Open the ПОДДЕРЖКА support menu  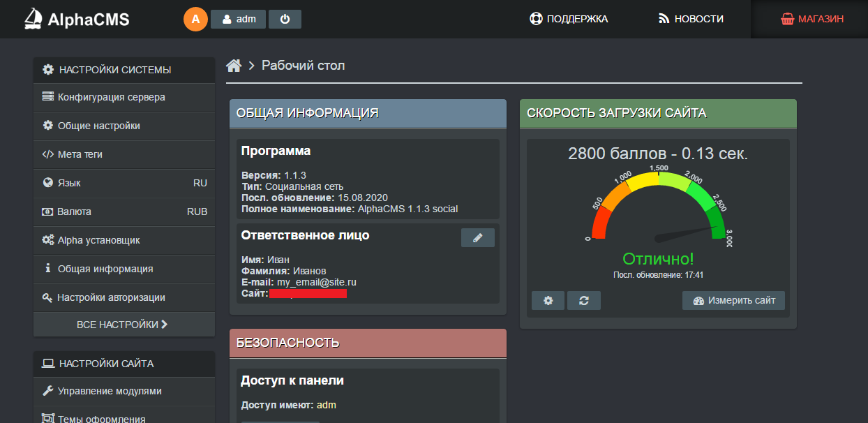click(x=569, y=19)
